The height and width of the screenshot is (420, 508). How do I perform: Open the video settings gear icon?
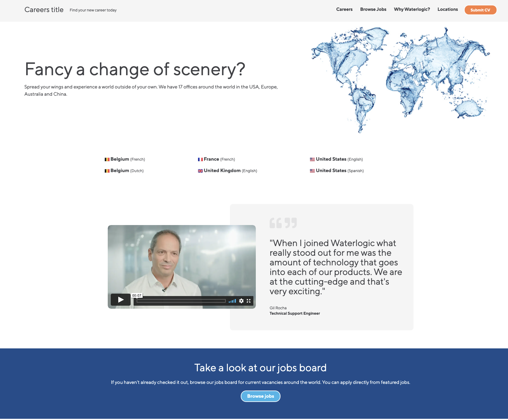[x=241, y=301]
